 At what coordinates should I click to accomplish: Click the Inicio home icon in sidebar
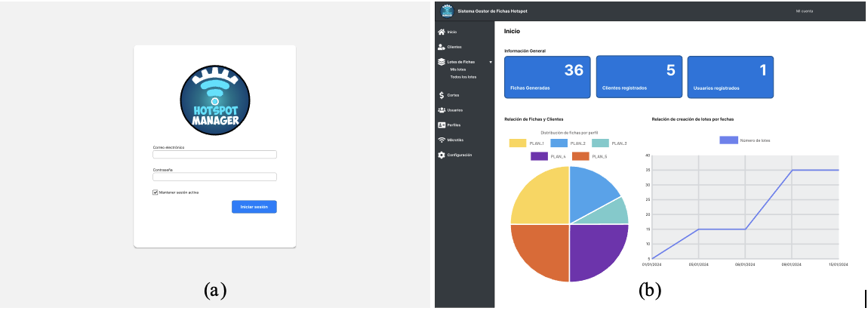tap(442, 32)
